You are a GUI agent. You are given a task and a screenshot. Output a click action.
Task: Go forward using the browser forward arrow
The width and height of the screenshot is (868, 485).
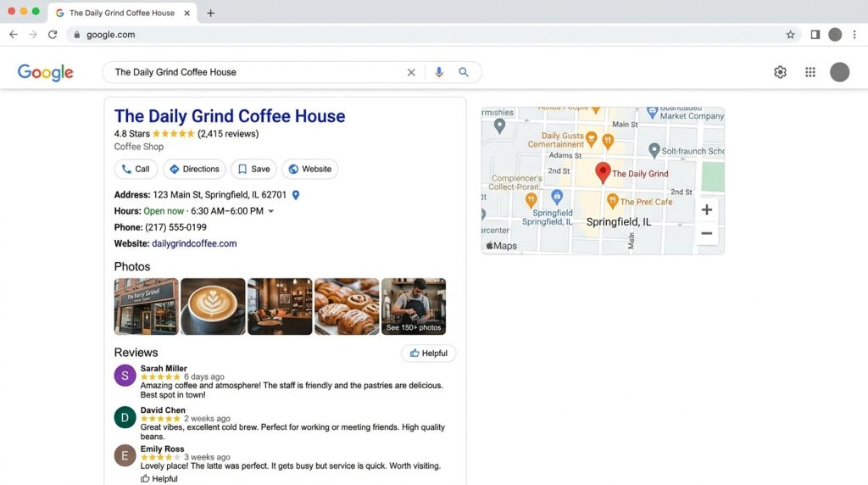tap(33, 34)
